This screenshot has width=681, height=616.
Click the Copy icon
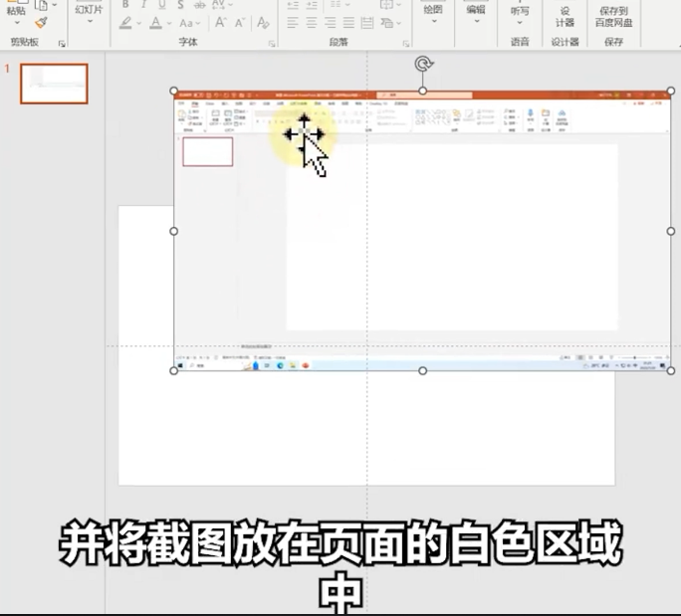[x=42, y=5]
